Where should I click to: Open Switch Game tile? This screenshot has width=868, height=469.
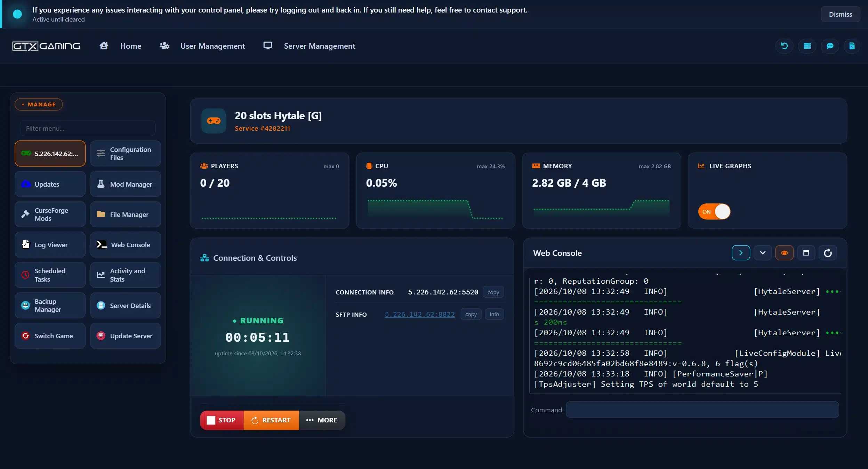coord(50,335)
